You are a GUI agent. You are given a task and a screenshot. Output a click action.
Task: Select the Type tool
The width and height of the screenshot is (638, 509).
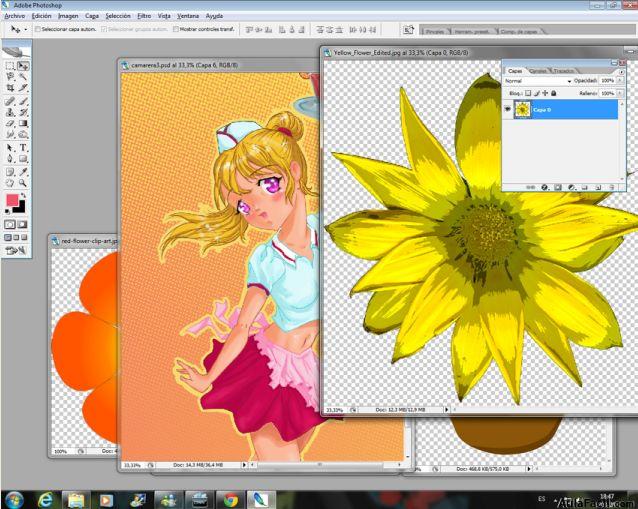(23, 148)
